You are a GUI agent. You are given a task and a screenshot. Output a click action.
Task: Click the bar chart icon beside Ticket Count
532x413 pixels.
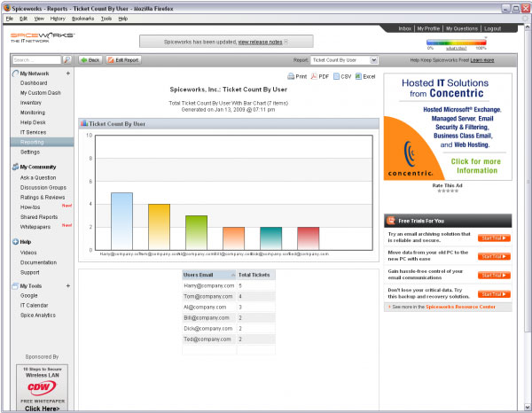click(84, 123)
